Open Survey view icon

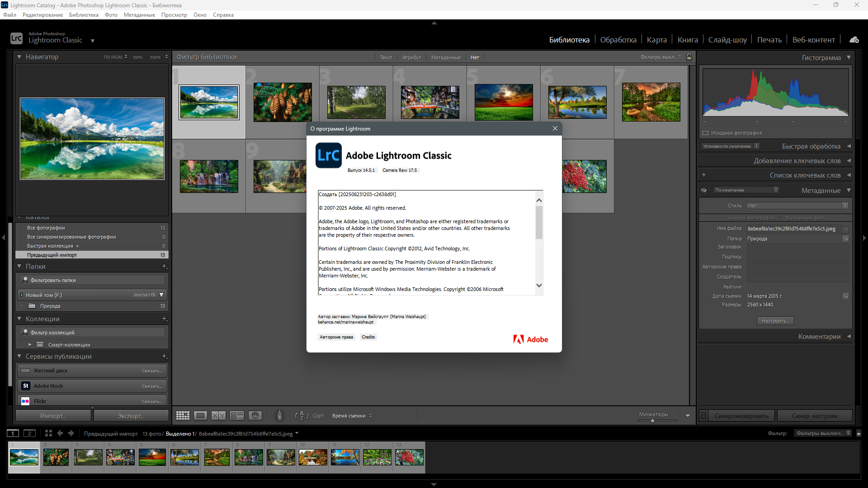(x=237, y=415)
